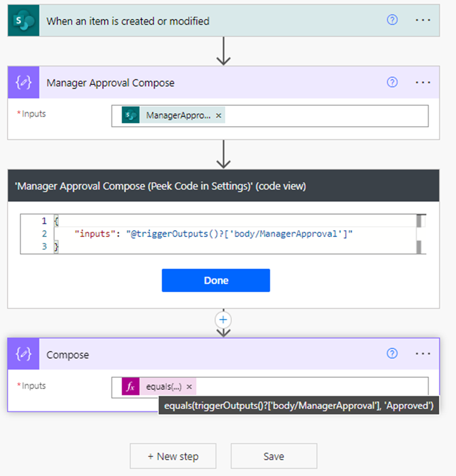Save the flow
Viewport: 456px width, 476px height.
pos(274,456)
